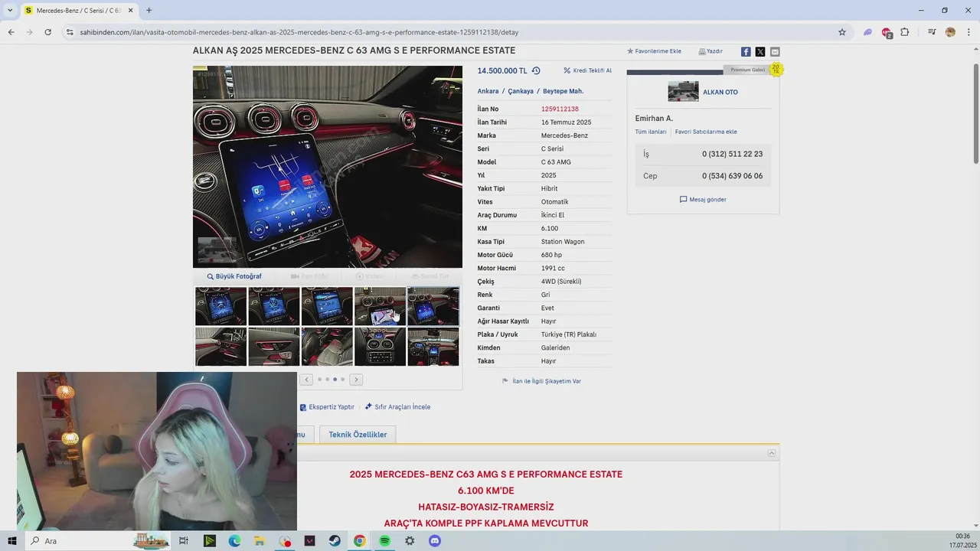The height and width of the screenshot is (551, 980).
Task: Open Discord from taskbar
Action: [435, 541]
